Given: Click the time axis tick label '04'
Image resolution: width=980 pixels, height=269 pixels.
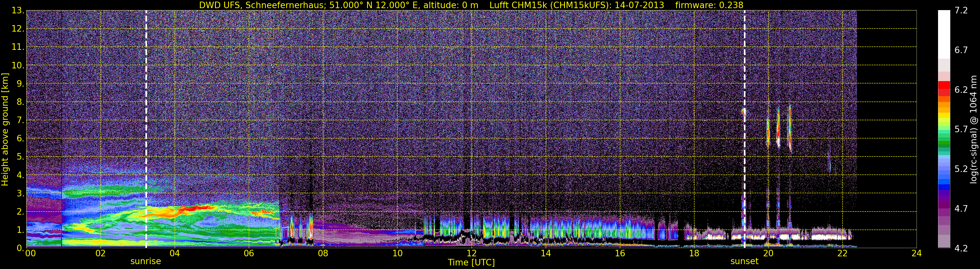Looking at the screenshot, I should tap(175, 253).
